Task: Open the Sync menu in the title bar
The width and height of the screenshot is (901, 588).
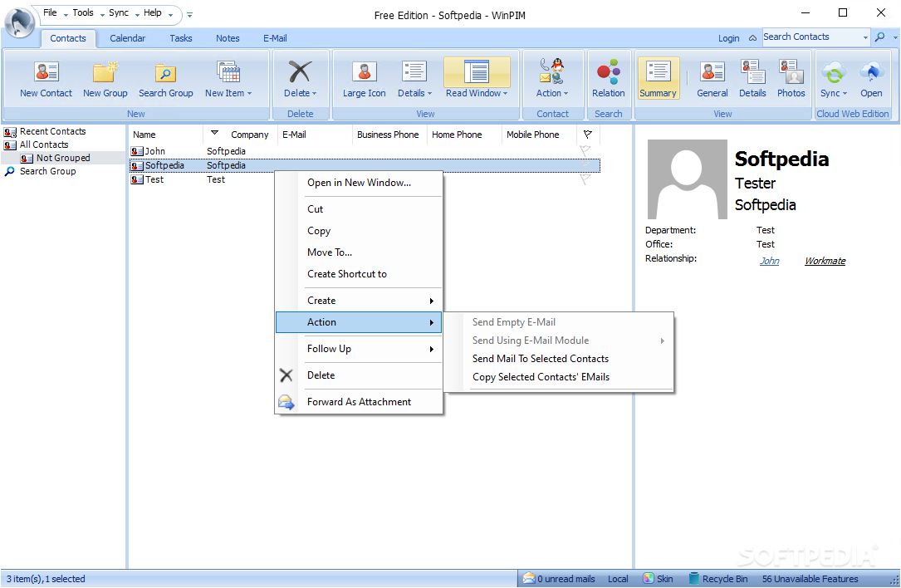Action: click(119, 12)
